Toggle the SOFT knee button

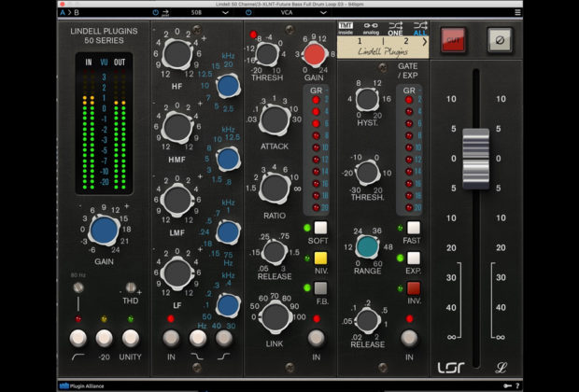click(320, 228)
